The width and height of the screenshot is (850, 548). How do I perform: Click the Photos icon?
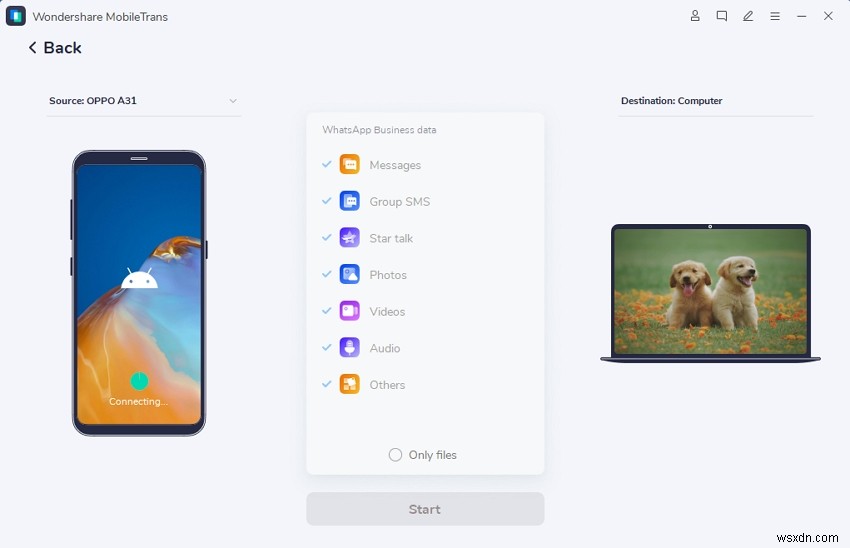[x=350, y=274]
